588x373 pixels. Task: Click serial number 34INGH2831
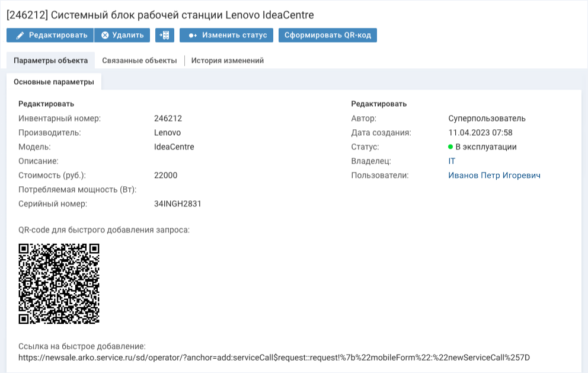(x=178, y=204)
